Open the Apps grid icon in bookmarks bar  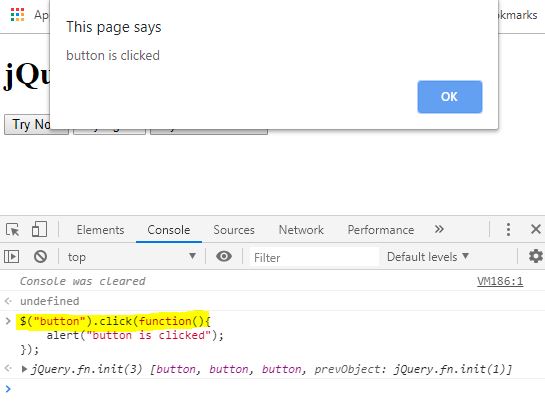pyautogui.click(x=17, y=15)
